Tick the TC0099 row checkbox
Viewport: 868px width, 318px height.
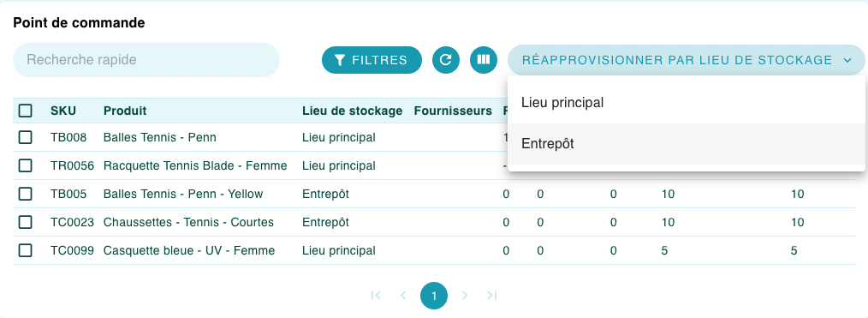tap(26, 250)
